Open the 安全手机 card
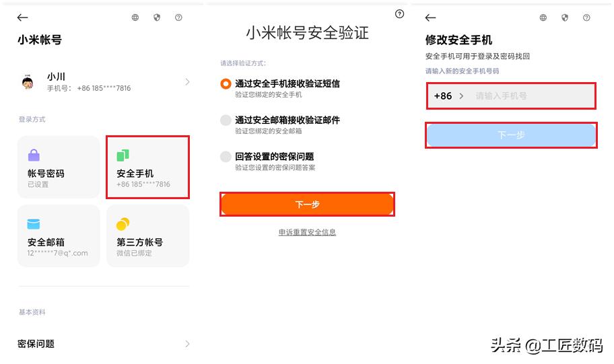Image resolution: width=614 pixels, height=364 pixels. point(148,167)
